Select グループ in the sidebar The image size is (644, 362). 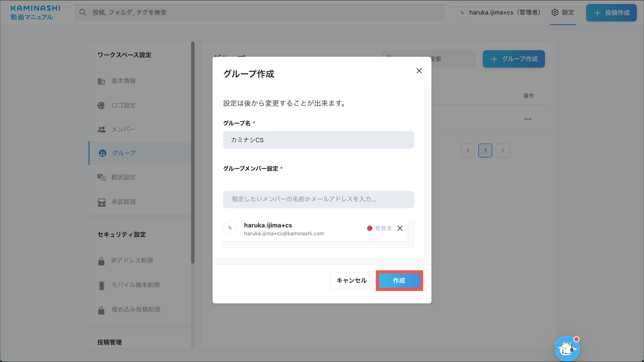(x=124, y=153)
